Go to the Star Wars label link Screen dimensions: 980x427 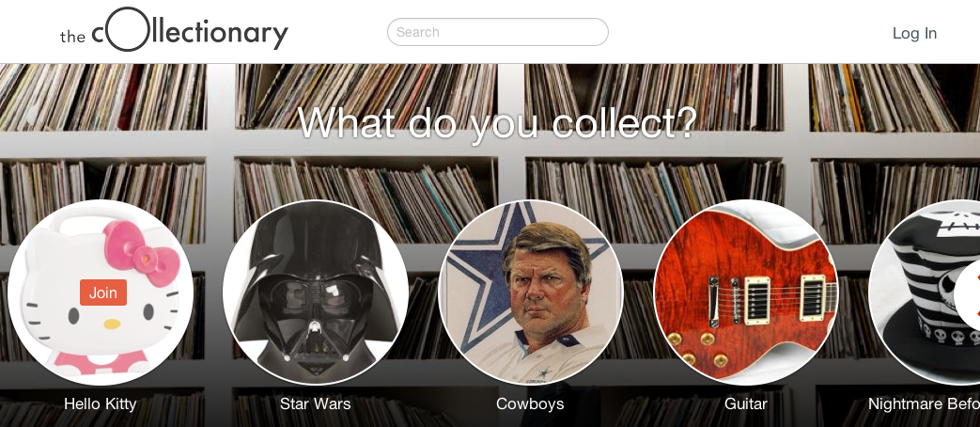click(x=315, y=403)
